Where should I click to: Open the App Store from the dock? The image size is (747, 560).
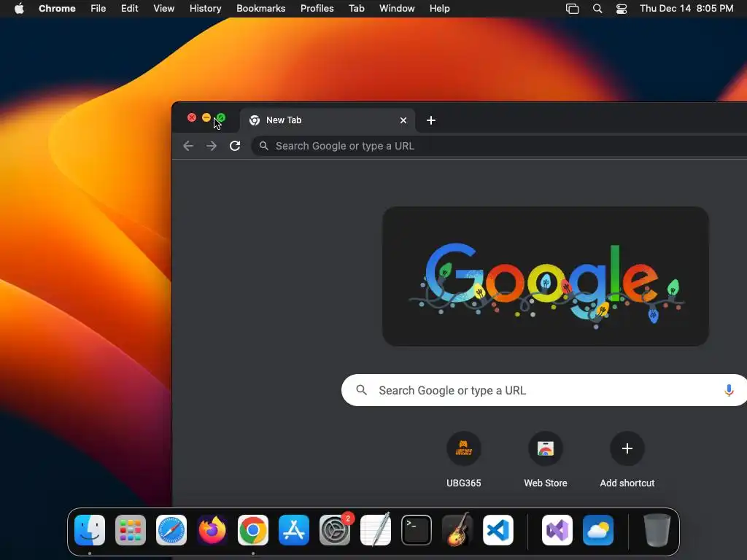pyautogui.click(x=294, y=530)
